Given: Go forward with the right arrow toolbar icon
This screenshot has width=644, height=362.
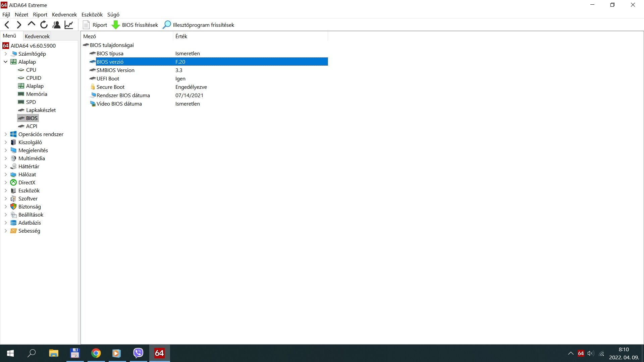Looking at the screenshot, I should pyautogui.click(x=19, y=25).
